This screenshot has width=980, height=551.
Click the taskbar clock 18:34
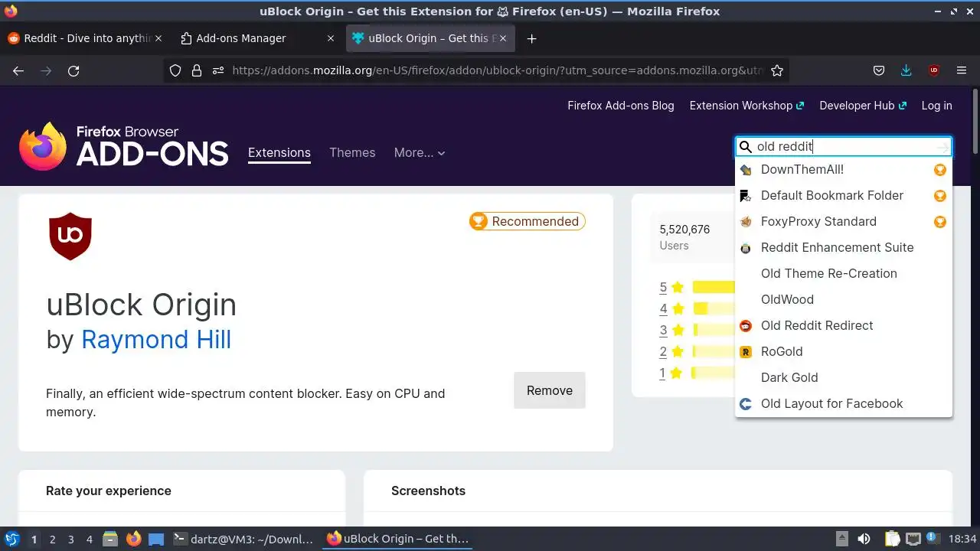(963, 539)
